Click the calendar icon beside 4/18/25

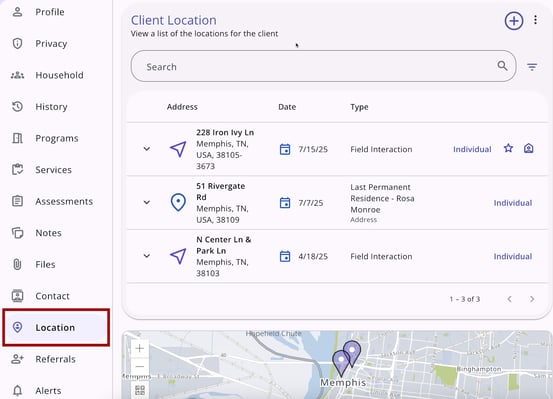(285, 256)
